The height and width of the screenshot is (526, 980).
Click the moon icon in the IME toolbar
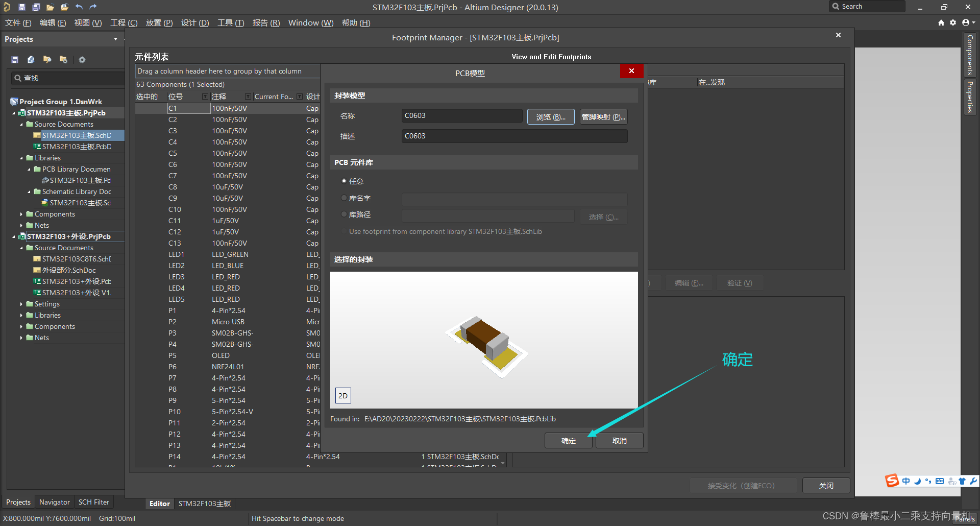click(x=917, y=481)
